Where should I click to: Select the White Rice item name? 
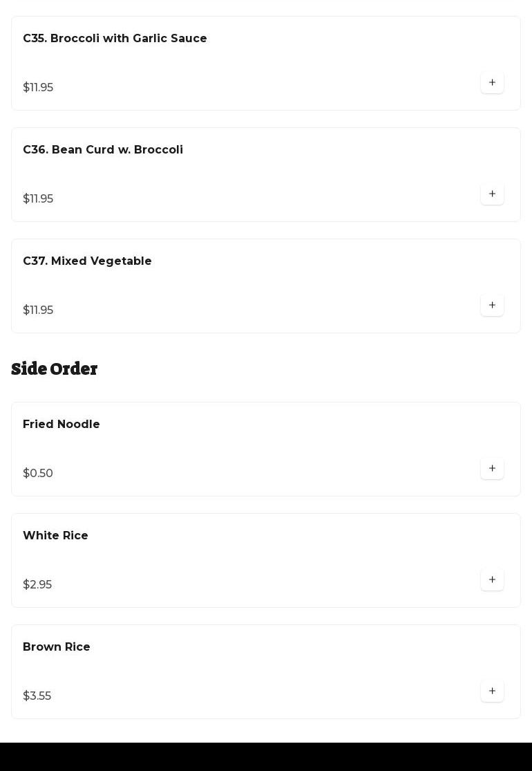pyautogui.click(x=55, y=536)
